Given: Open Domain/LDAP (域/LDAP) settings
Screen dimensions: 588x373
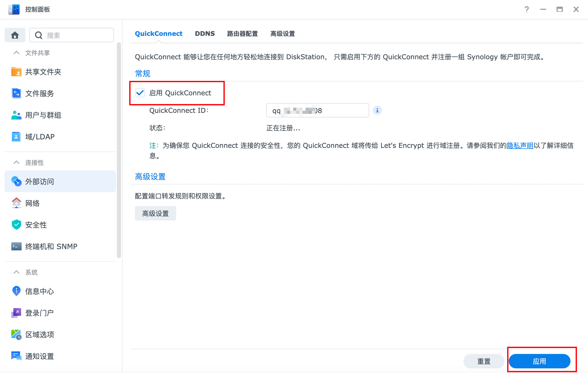Looking at the screenshot, I should point(40,137).
